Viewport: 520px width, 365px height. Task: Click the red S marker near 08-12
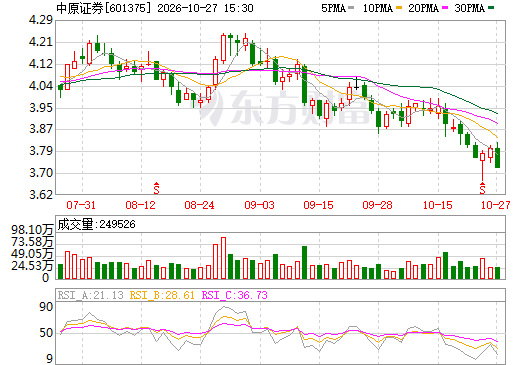click(x=156, y=188)
